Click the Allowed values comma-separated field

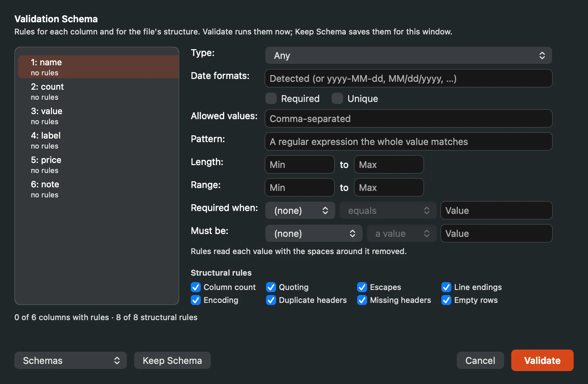pyautogui.click(x=409, y=119)
